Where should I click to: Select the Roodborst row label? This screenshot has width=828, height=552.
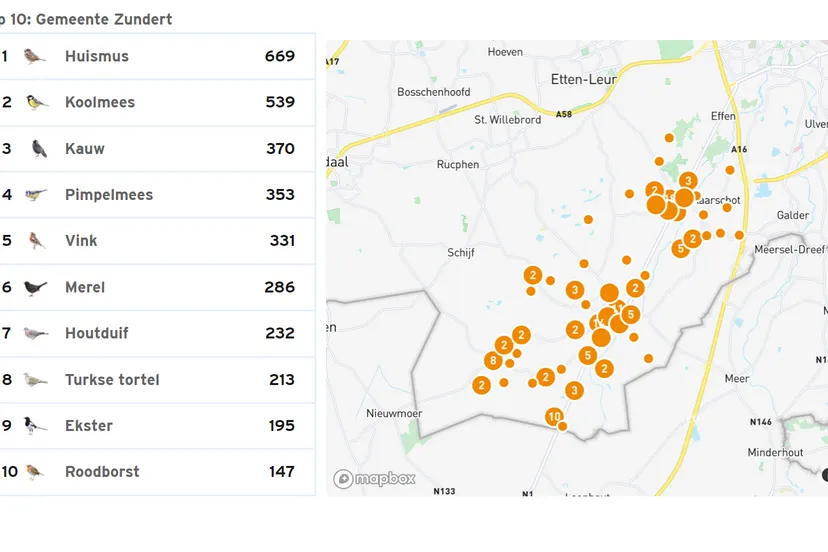point(102,472)
